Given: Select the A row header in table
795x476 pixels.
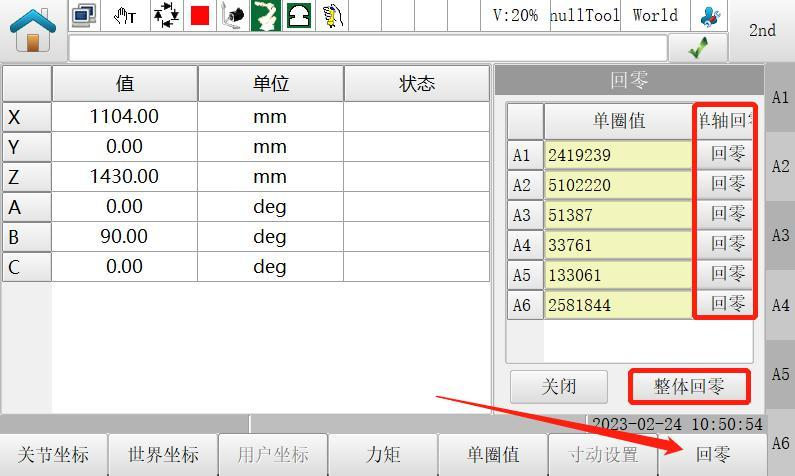Looking at the screenshot, I should [27, 207].
